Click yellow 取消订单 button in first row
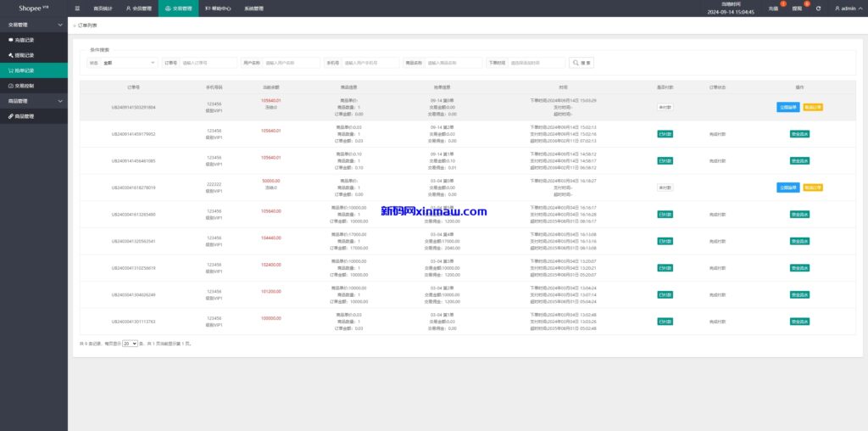 [x=813, y=107]
